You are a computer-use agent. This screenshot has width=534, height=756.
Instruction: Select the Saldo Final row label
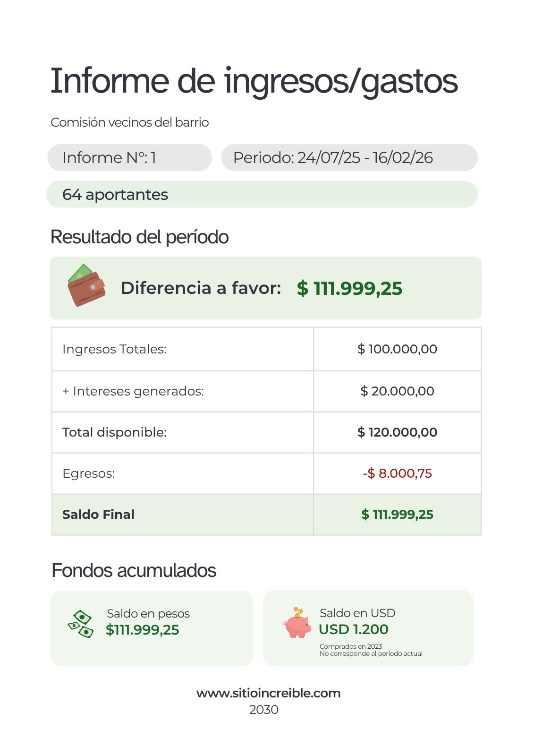pos(98,515)
